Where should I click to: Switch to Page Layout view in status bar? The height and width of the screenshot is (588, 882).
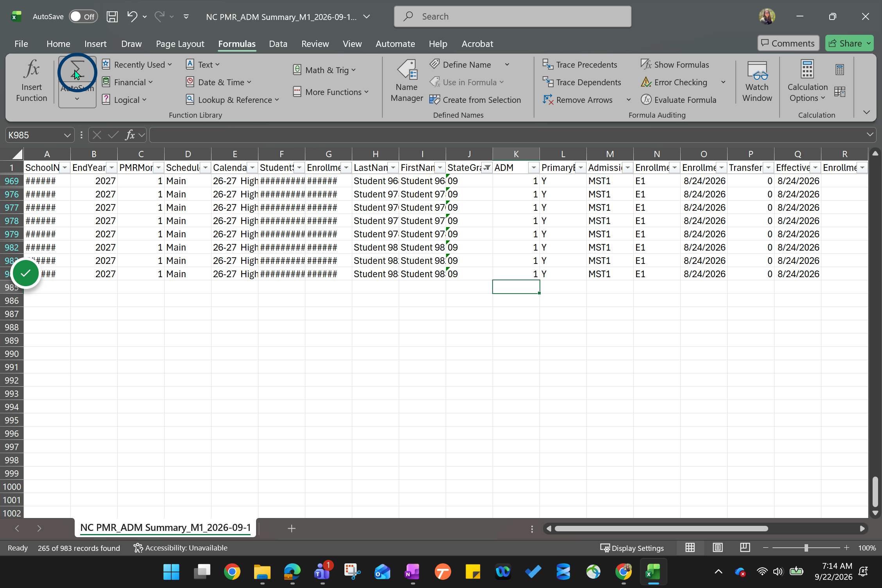pyautogui.click(x=717, y=548)
